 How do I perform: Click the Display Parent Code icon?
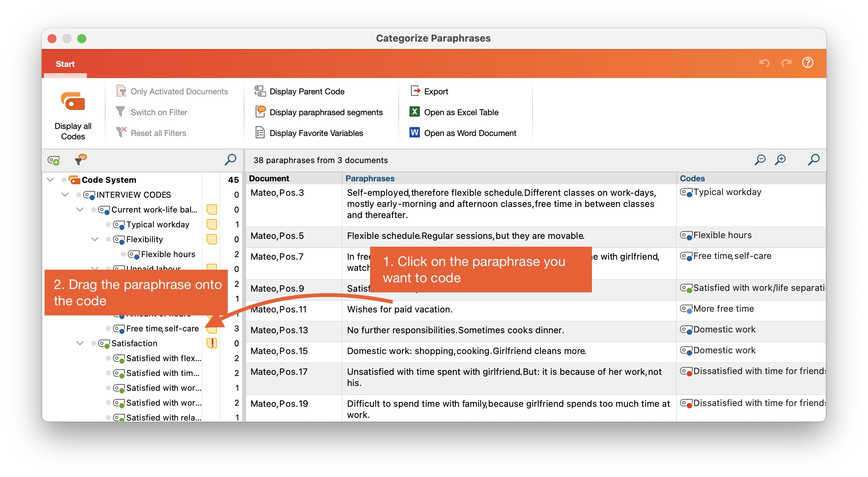pyautogui.click(x=260, y=91)
